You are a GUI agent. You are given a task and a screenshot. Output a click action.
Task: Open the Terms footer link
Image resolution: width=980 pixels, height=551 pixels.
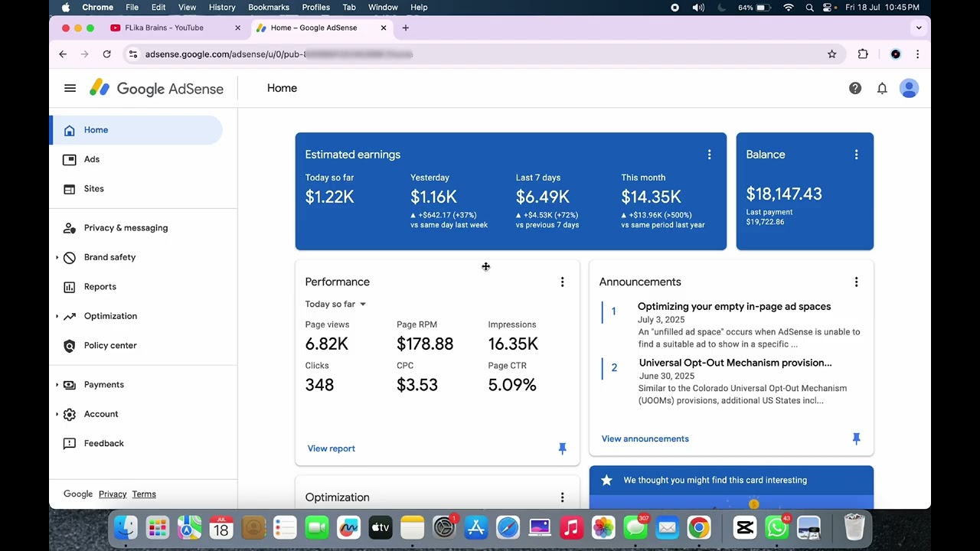click(144, 494)
